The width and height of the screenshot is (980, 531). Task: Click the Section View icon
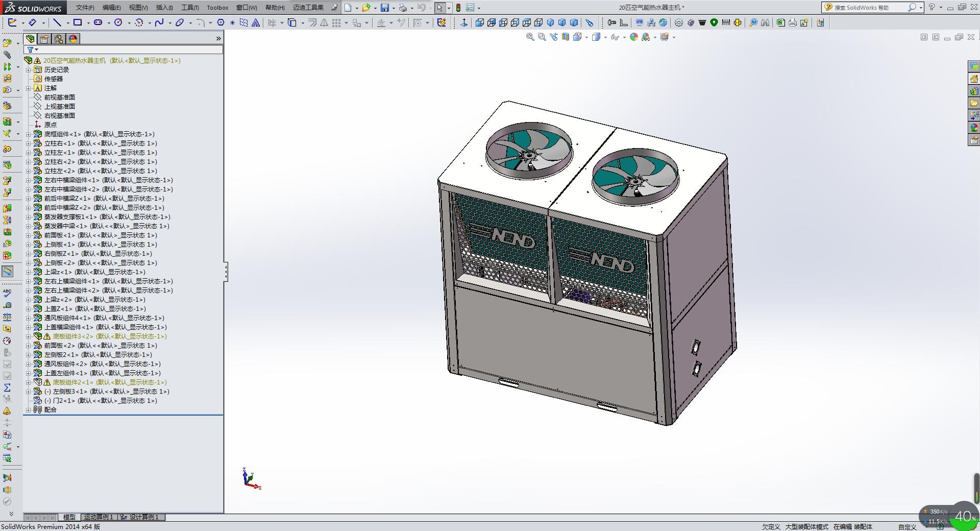point(566,37)
